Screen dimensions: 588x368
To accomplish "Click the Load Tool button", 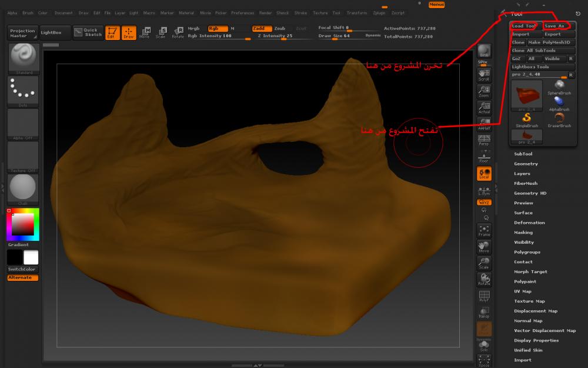I will pos(524,26).
